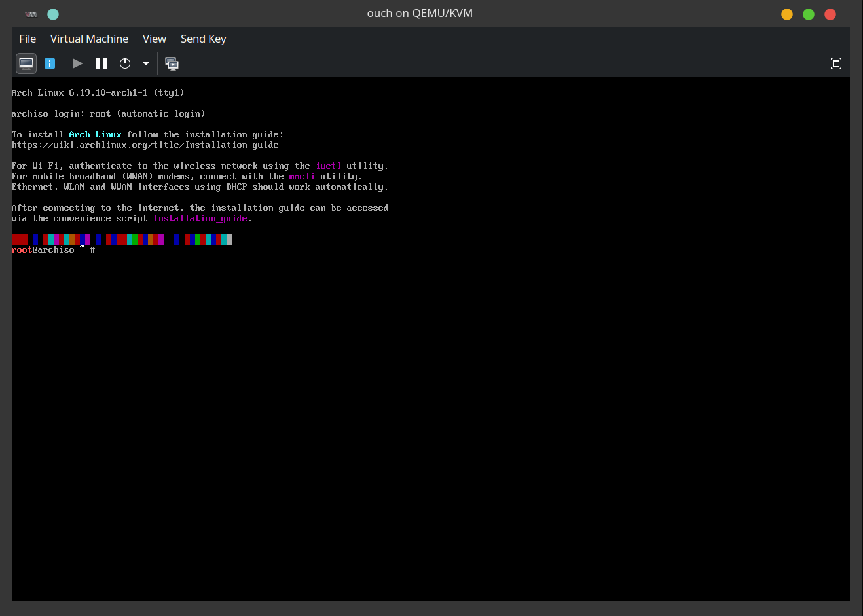Show the graphical console view
The width and height of the screenshot is (863, 616).
[x=26, y=63]
